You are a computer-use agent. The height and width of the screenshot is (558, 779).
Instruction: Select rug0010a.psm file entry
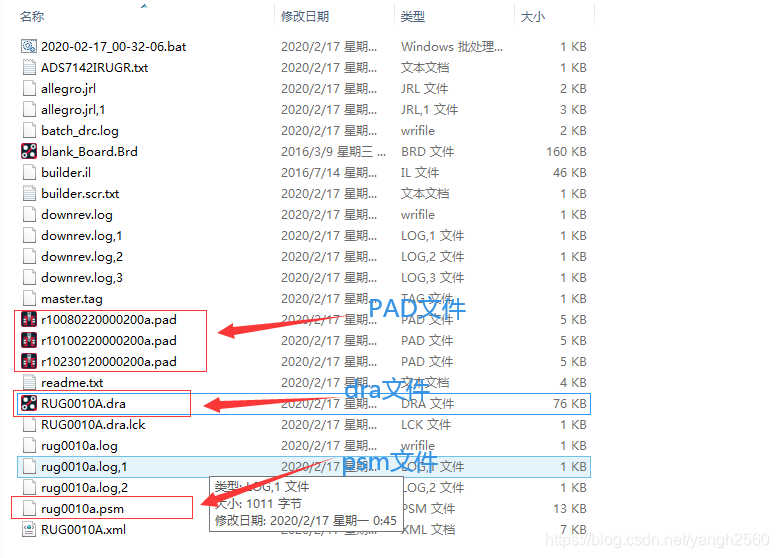[82, 509]
